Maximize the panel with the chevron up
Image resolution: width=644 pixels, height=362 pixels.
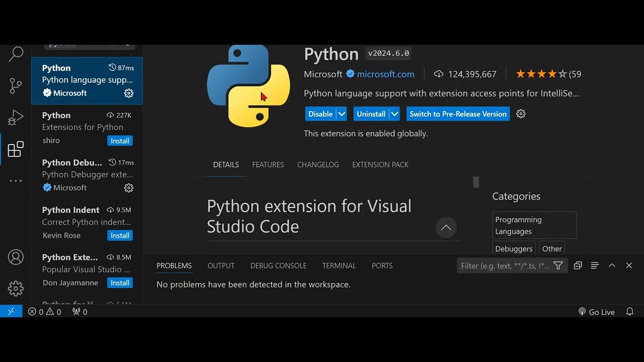coord(612,265)
